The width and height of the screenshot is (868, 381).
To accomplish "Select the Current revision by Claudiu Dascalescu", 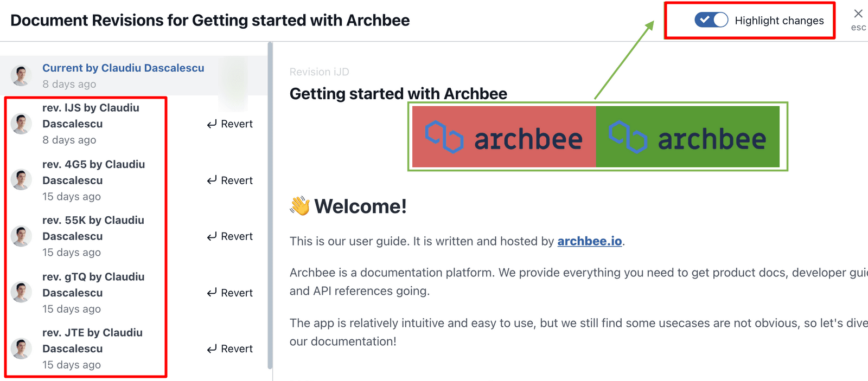I will (x=123, y=68).
